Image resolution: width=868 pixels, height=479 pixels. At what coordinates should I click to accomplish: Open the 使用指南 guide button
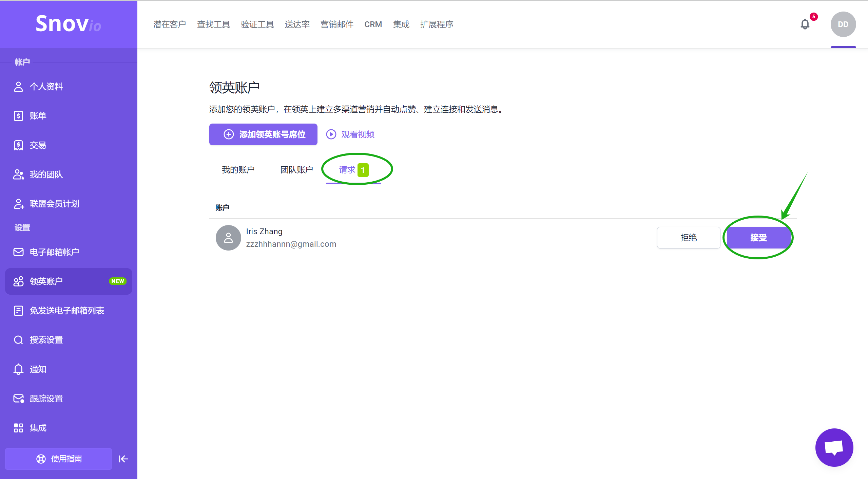59,459
